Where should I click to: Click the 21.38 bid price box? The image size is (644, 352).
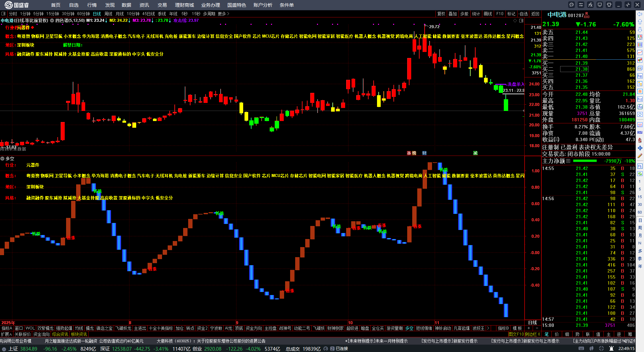click(574, 69)
